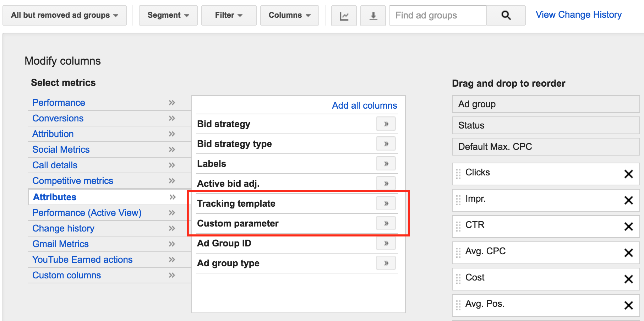Remove the Avg. CPC column
Screen dimensions: 644x321
pyautogui.click(x=629, y=253)
